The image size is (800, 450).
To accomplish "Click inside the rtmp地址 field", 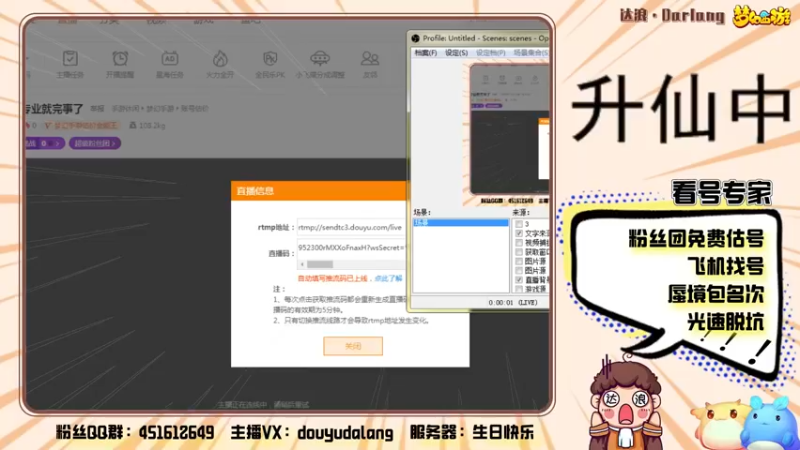I will point(352,228).
